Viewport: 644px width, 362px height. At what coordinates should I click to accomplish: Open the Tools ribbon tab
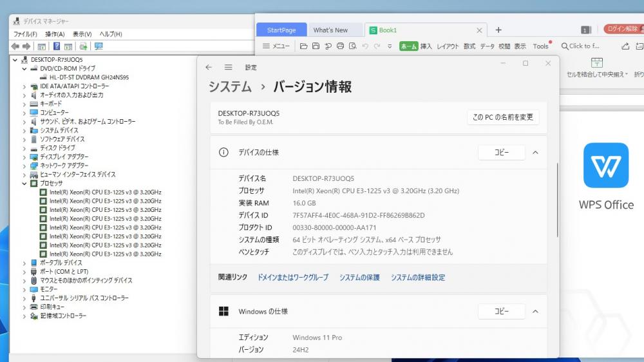coord(540,46)
